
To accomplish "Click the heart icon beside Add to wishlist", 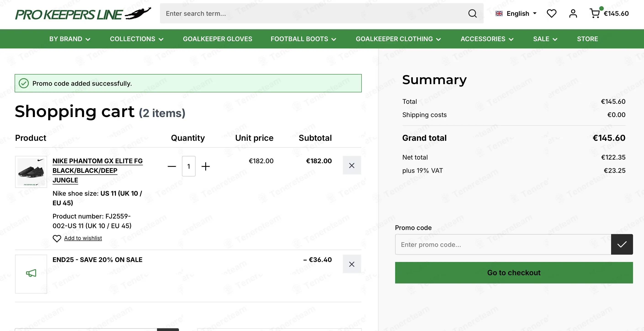I will click(x=57, y=238).
